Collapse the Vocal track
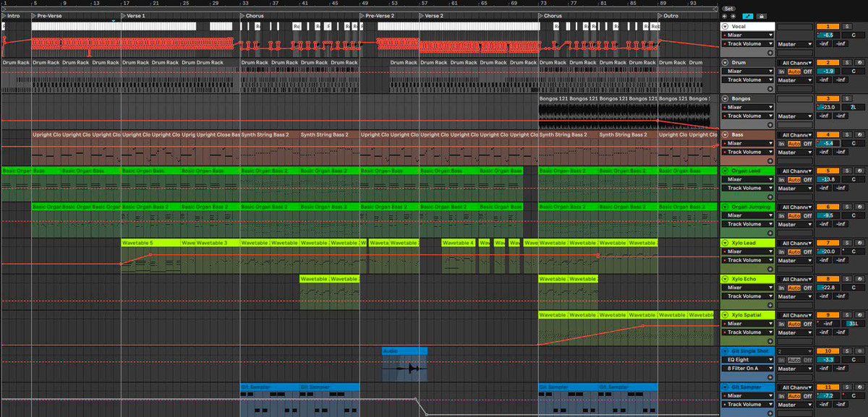 725,27
